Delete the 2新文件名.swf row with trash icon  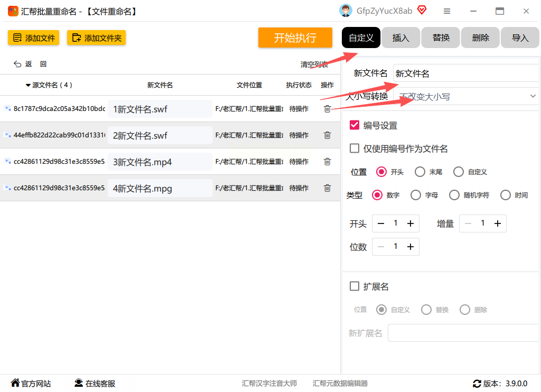click(x=327, y=135)
